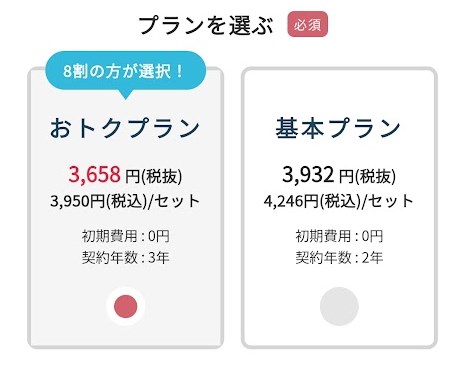465x367 pixels.
Task: Click the red 3,658 number
Action: 94,174
